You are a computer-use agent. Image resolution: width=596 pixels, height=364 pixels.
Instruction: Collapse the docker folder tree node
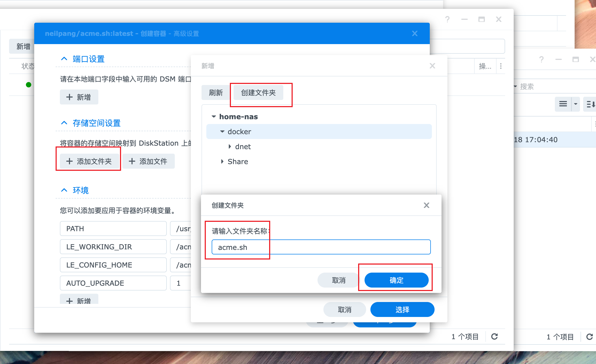(222, 131)
